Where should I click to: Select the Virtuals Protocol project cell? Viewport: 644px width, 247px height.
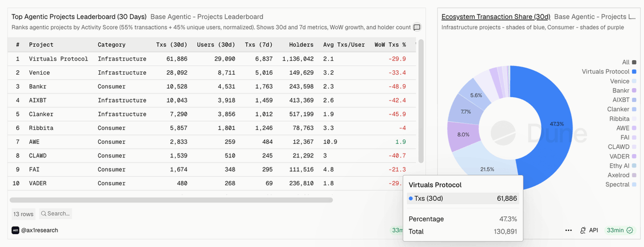point(59,59)
